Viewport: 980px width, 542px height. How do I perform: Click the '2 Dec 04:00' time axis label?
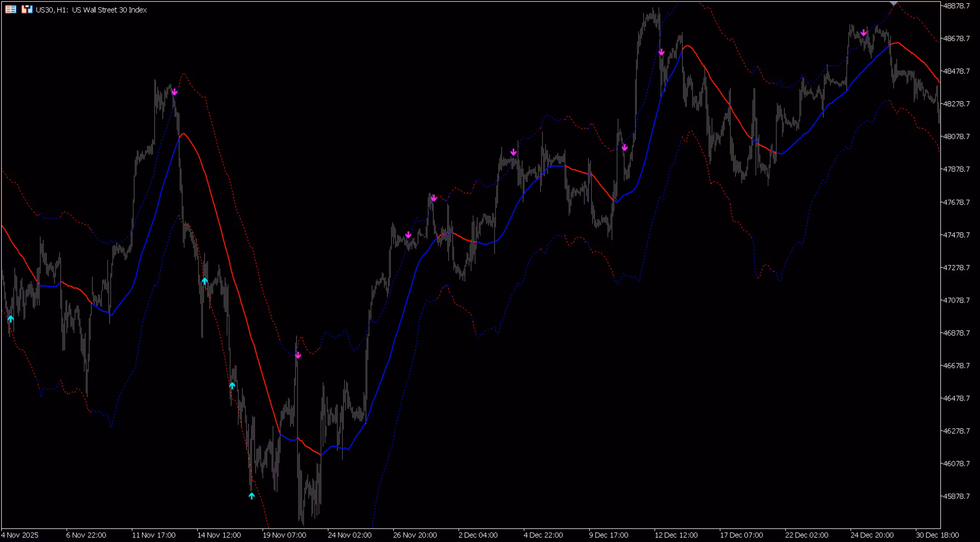[478, 535]
